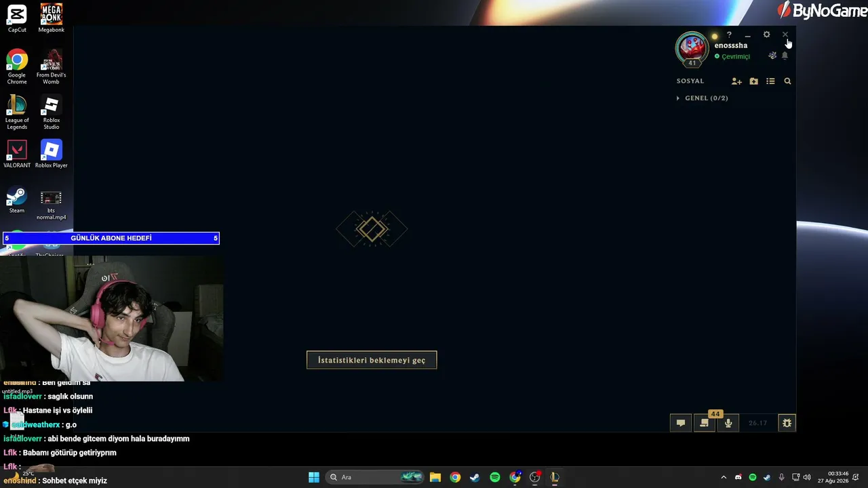This screenshot has height=488, width=868.
Task: Click the enosssha username text
Action: pos(731,45)
